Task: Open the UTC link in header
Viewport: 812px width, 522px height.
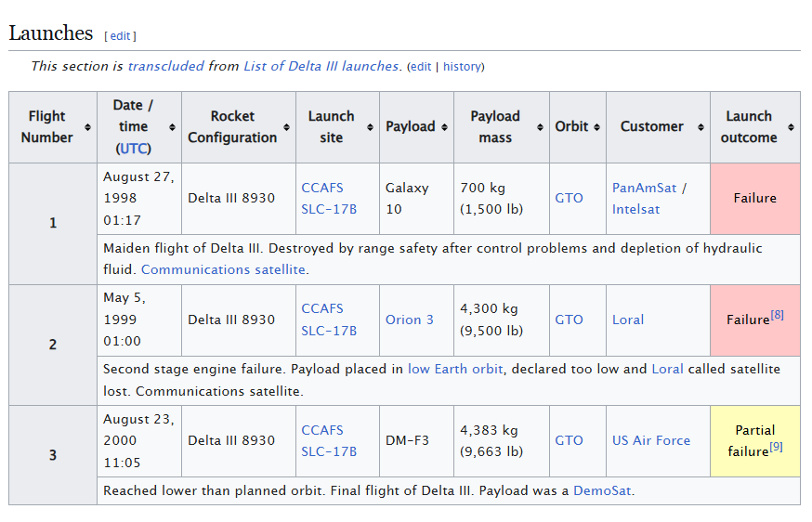Action: pos(134,149)
